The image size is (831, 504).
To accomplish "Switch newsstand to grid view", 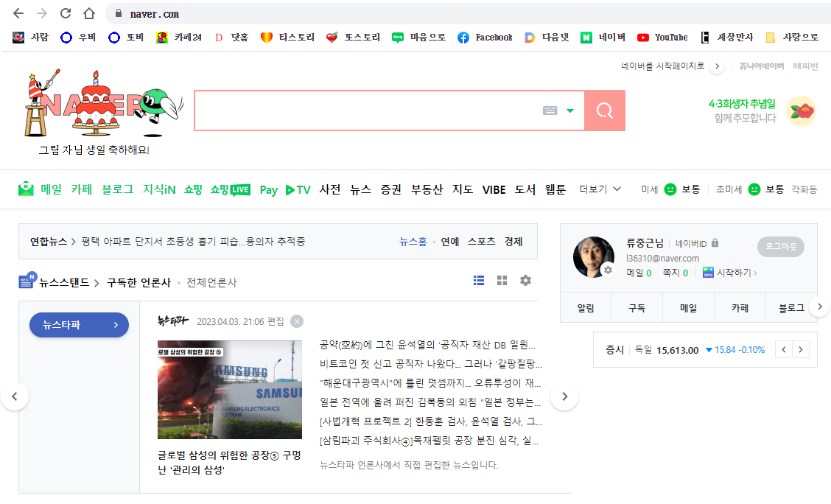I will (502, 280).
